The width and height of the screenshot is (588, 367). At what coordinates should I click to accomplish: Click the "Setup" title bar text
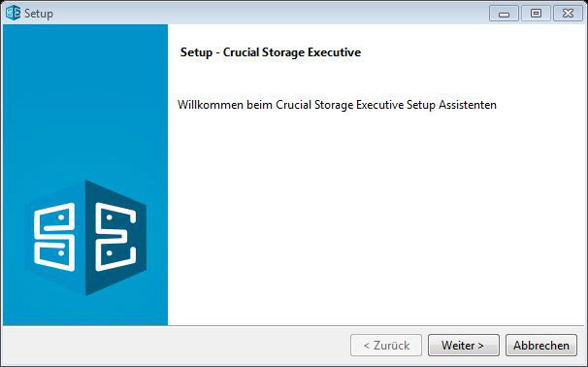coord(39,14)
